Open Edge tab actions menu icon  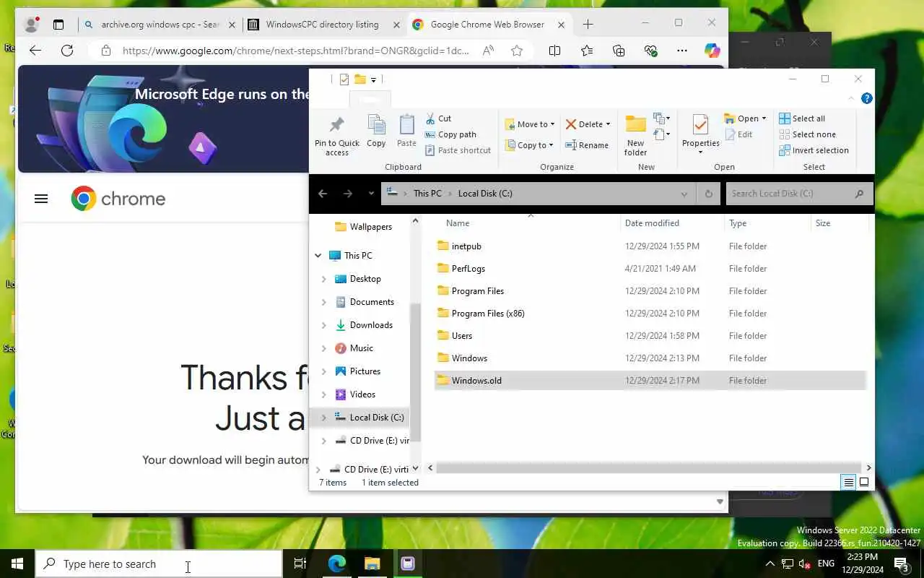coord(58,25)
